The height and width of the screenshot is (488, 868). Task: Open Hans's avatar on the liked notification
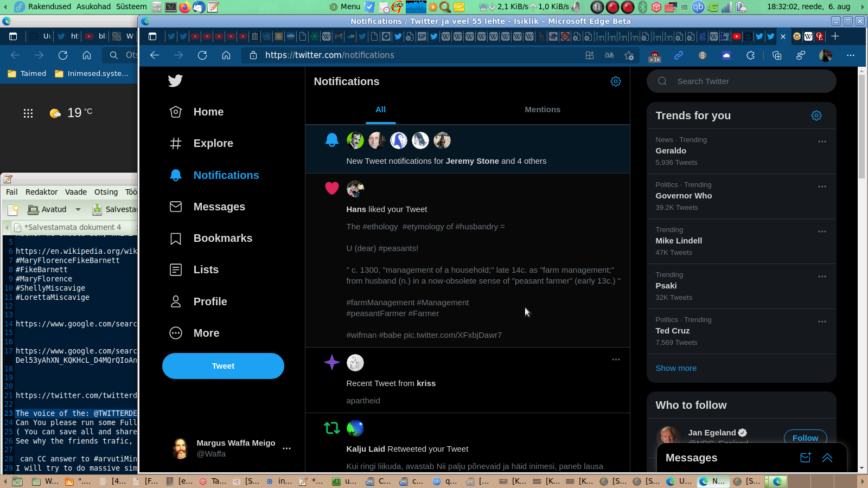(355, 189)
